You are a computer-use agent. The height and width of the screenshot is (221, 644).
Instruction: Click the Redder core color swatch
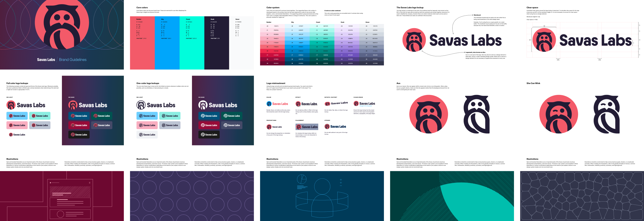142,43
